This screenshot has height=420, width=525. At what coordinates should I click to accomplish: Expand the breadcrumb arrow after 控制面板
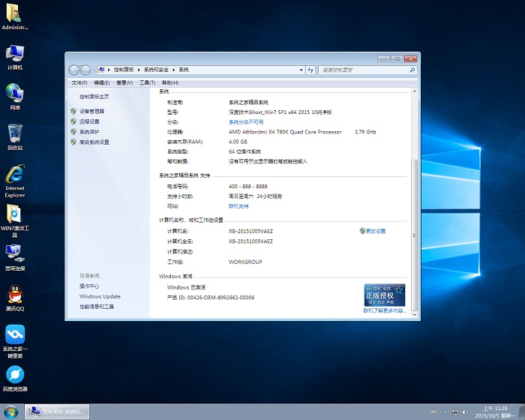click(137, 70)
